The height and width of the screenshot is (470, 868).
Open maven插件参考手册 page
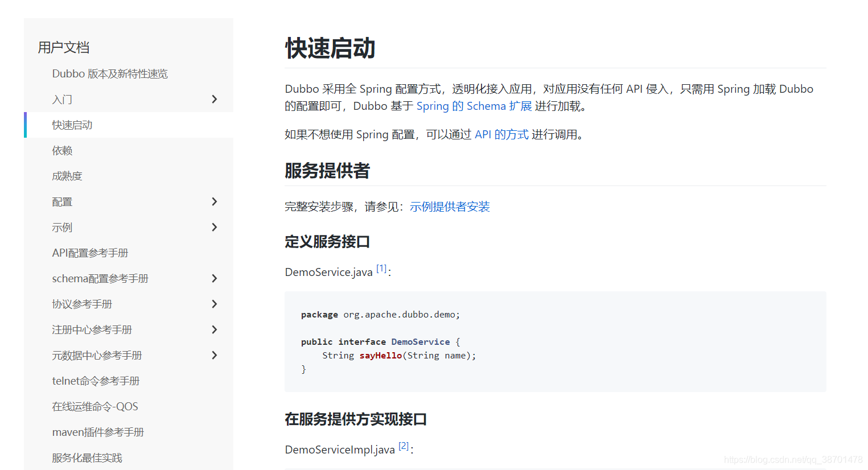[x=98, y=432]
